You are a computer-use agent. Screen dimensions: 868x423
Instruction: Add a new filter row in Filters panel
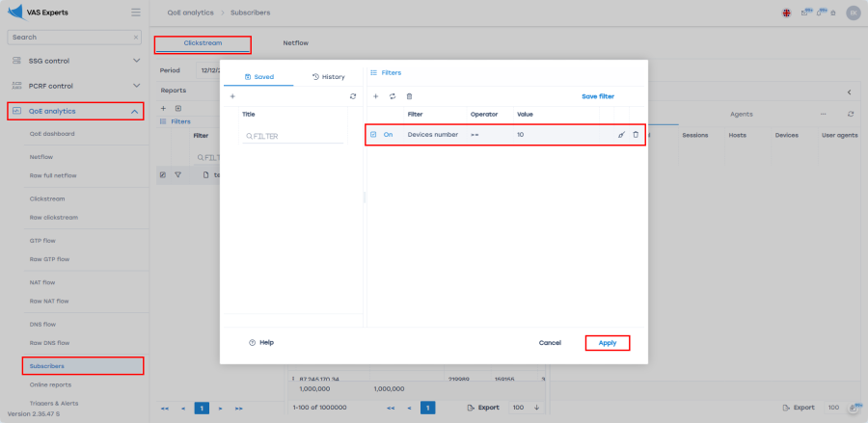(x=376, y=96)
